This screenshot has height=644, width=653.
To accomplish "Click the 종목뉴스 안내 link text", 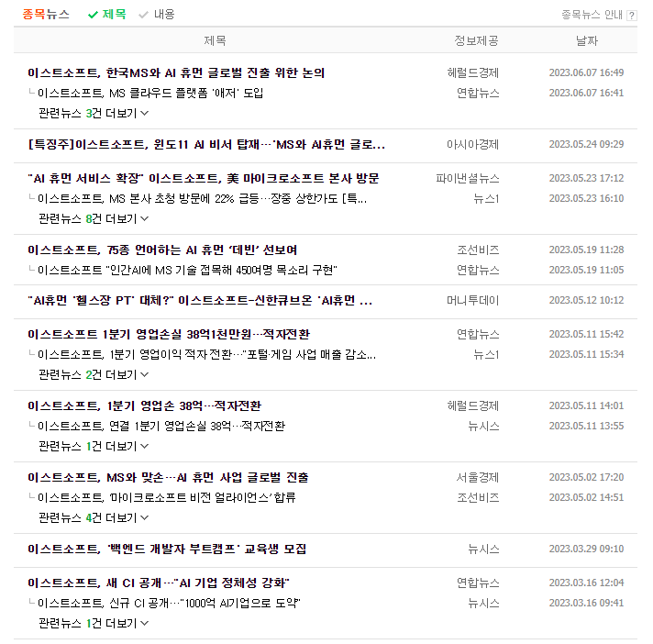I will (592, 15).
